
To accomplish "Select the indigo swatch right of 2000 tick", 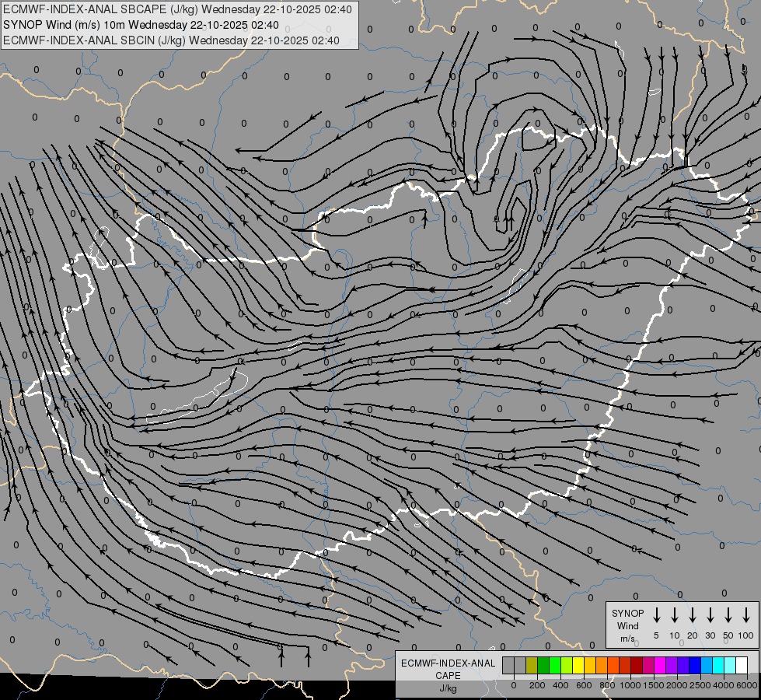I will click(x=684, y=665).
